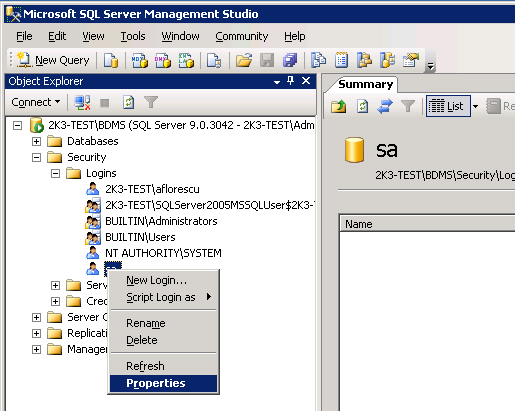
Task: Click the Properties Window toolbar icon
Action: click(x=411, y=60)
